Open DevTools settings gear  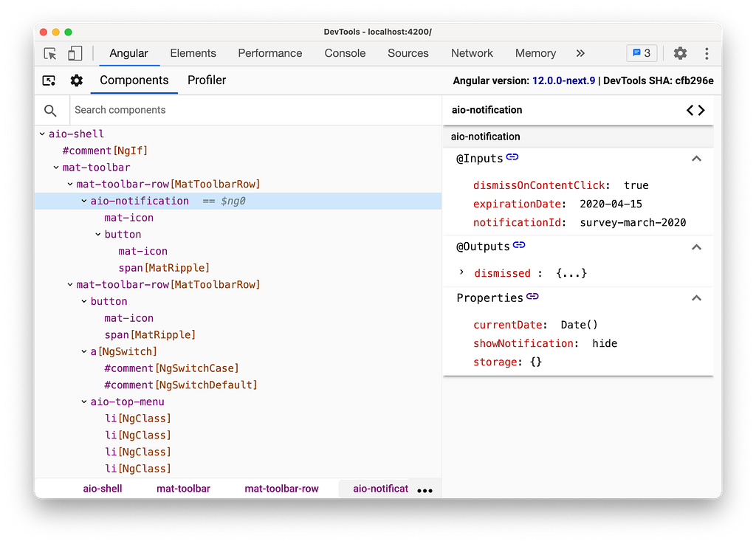(680, 53)
